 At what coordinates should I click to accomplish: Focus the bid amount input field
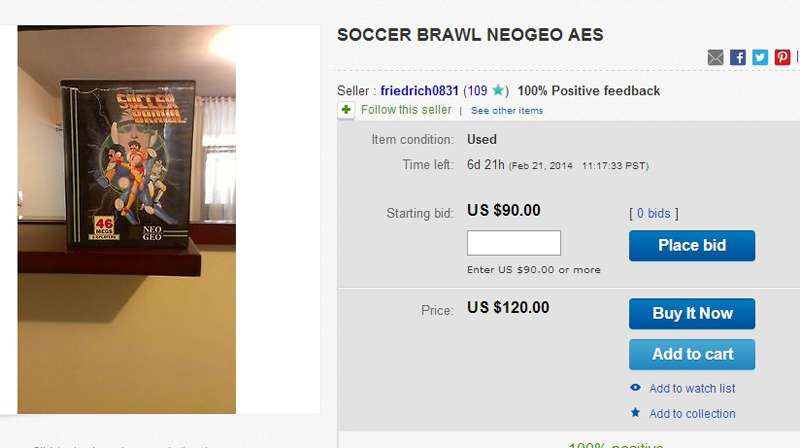coord(514,243)
